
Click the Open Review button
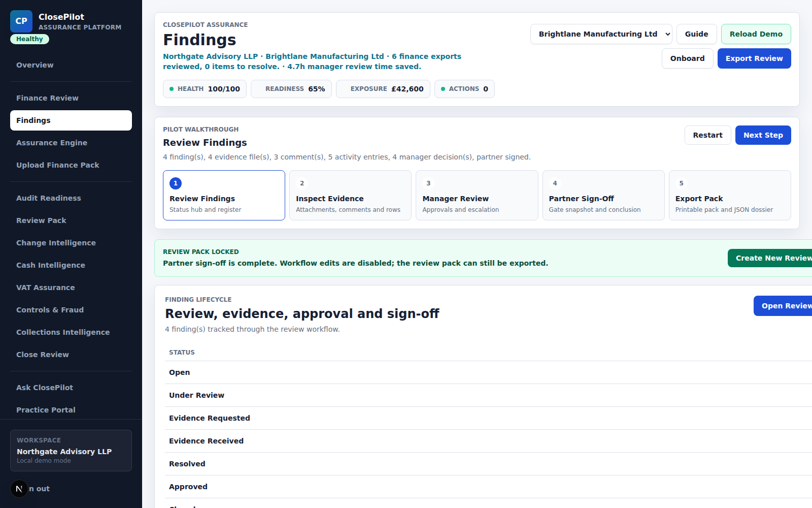(783, 306)
